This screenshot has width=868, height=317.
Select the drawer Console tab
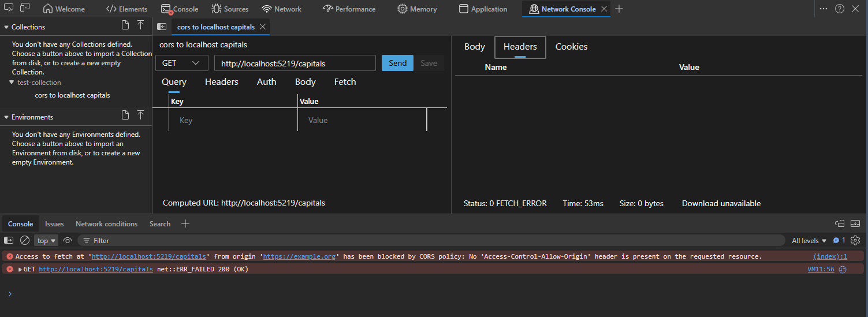click(20, 224)
